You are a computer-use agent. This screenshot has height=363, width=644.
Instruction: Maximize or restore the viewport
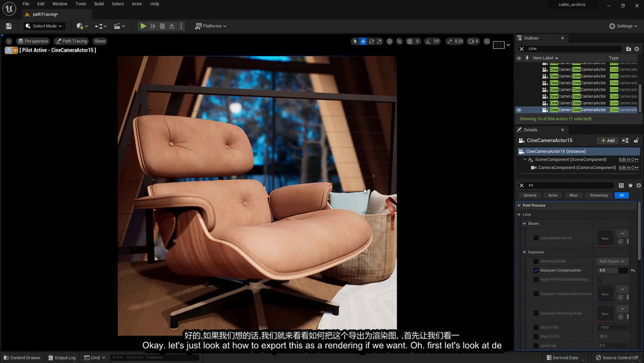[487, 41]
